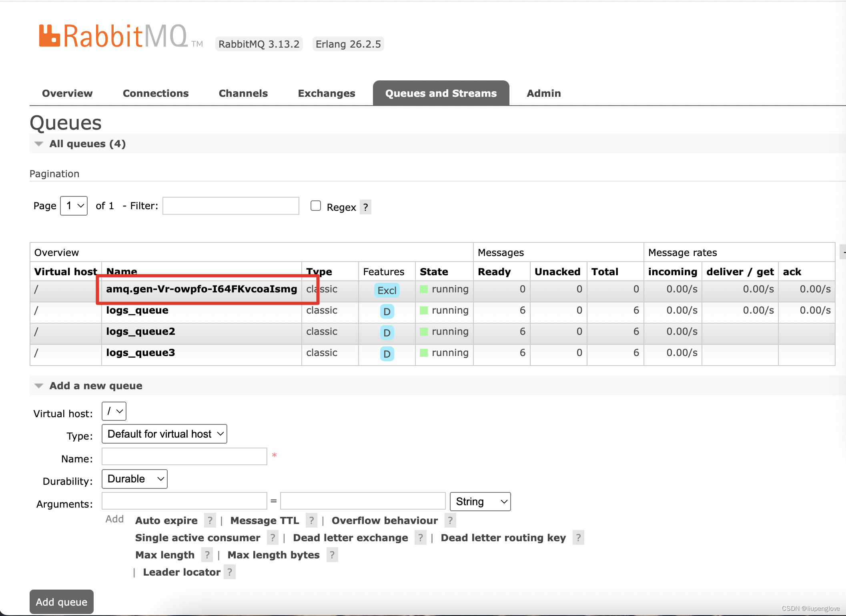Viewport: 846px width, 616px height.
Task: Click the Overflow behaviour help icon
Action: coord(450,520)
